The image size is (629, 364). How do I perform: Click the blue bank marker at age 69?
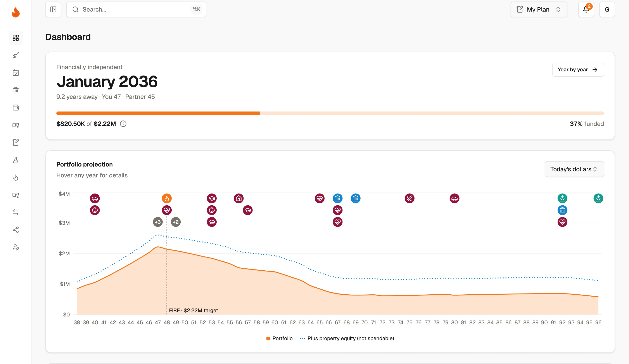click(x=355, y=198)
